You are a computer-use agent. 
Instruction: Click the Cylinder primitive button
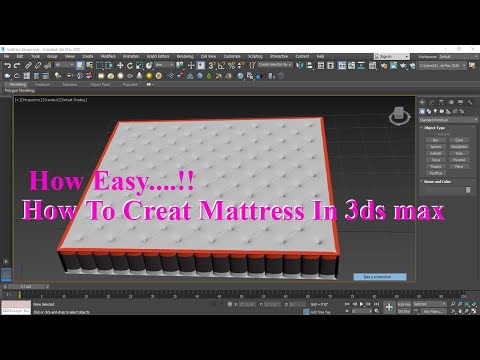pos(436,154)
